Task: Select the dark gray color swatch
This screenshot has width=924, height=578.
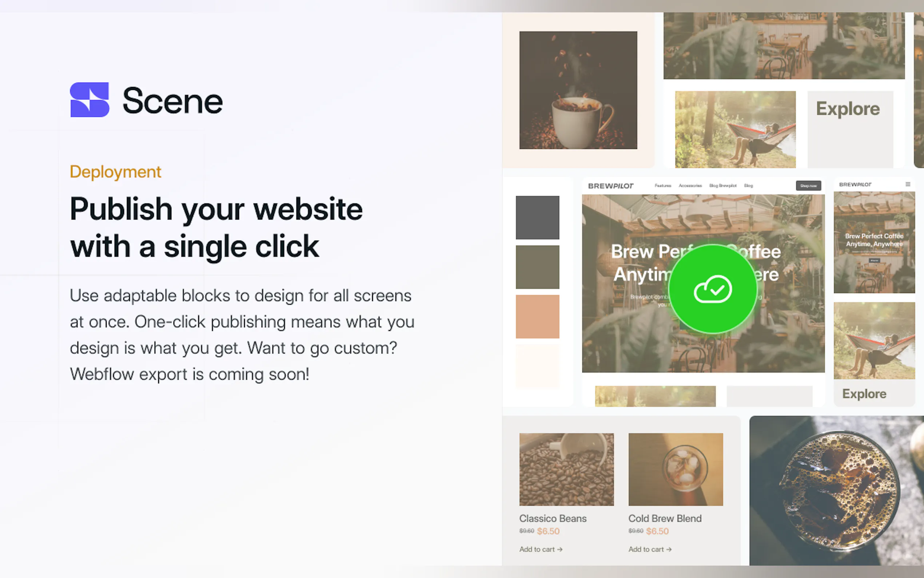Action: 537,218
